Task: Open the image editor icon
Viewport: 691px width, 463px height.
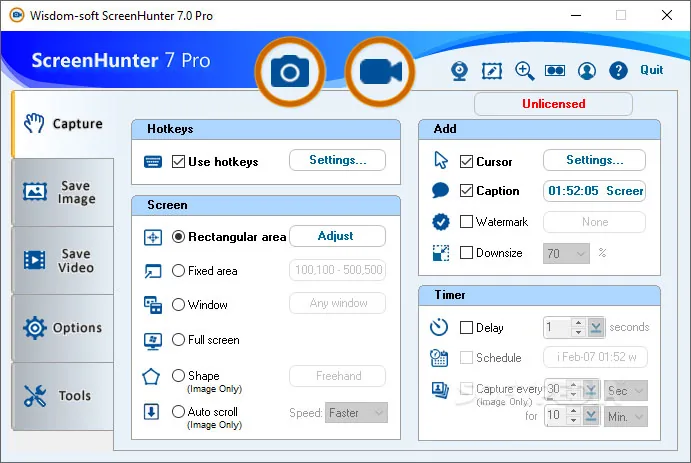Action: pos(492,71)
